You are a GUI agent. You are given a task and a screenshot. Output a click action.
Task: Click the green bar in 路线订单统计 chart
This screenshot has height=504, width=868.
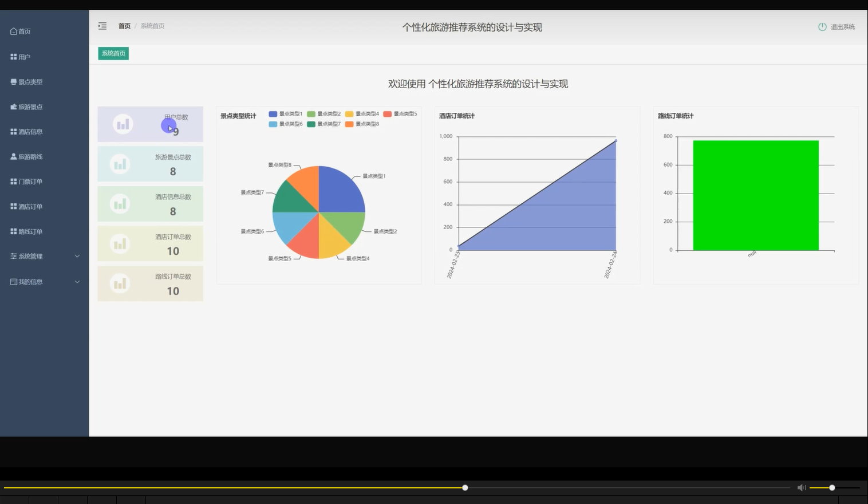[x=756, y=195]
